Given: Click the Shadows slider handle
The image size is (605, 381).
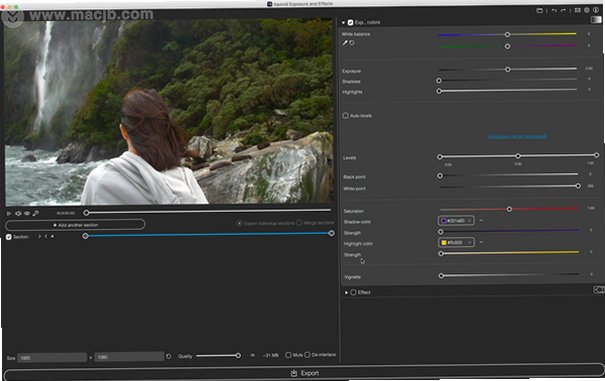Looking at the screenshot, I should [439, 81].
